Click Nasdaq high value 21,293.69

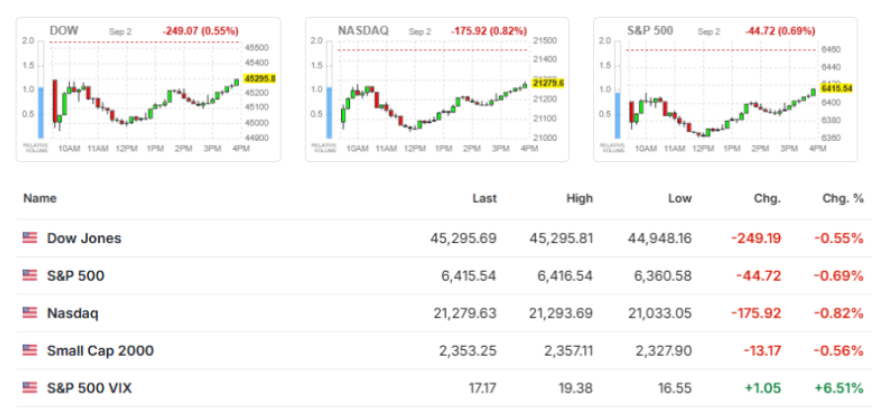561,314
